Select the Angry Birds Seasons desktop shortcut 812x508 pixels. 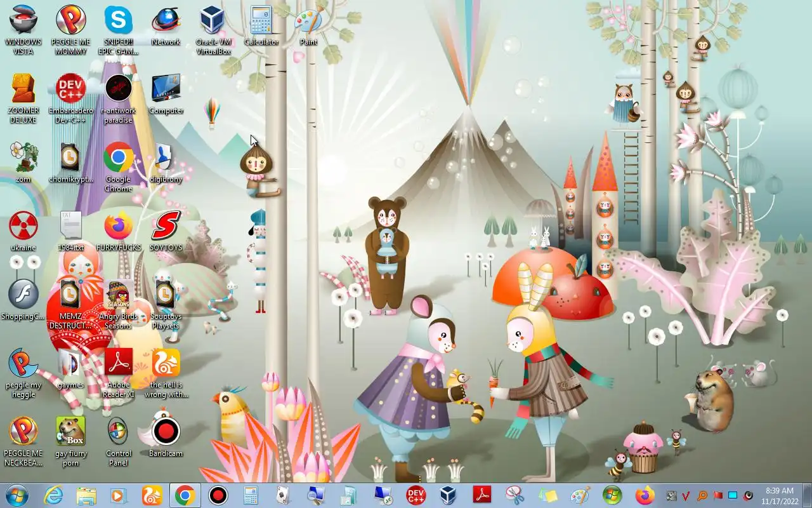point(118,304)
